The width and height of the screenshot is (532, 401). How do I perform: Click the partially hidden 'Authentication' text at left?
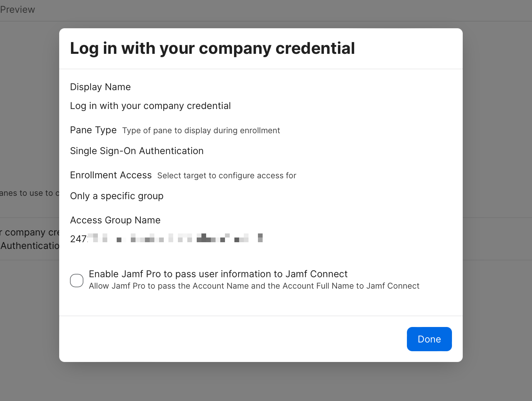pyautogui.click(x=30, y=246)
